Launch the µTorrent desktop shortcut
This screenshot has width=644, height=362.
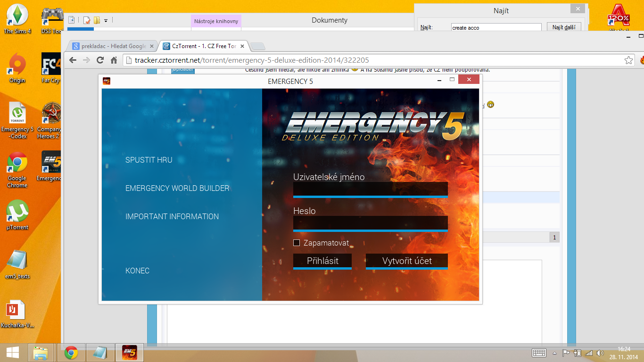click(x=17, y=214)
